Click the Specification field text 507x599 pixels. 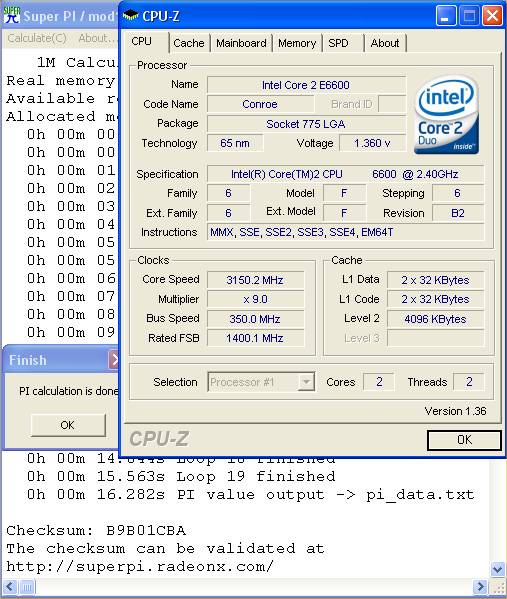(345, 174)
